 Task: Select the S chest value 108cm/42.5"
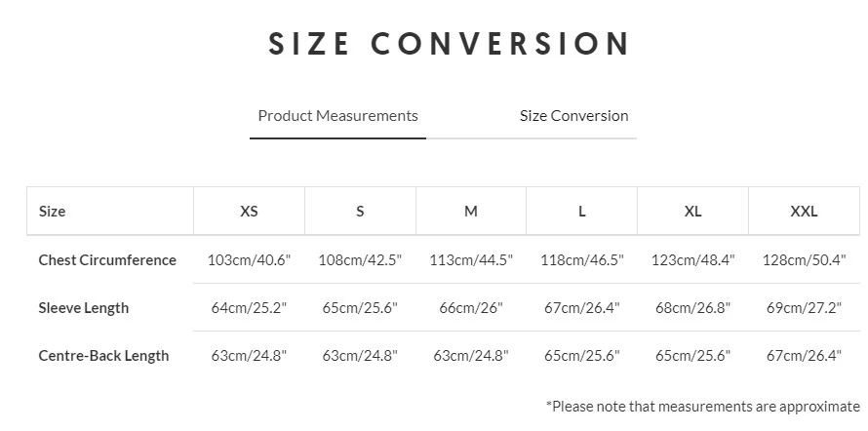[360, 260]
